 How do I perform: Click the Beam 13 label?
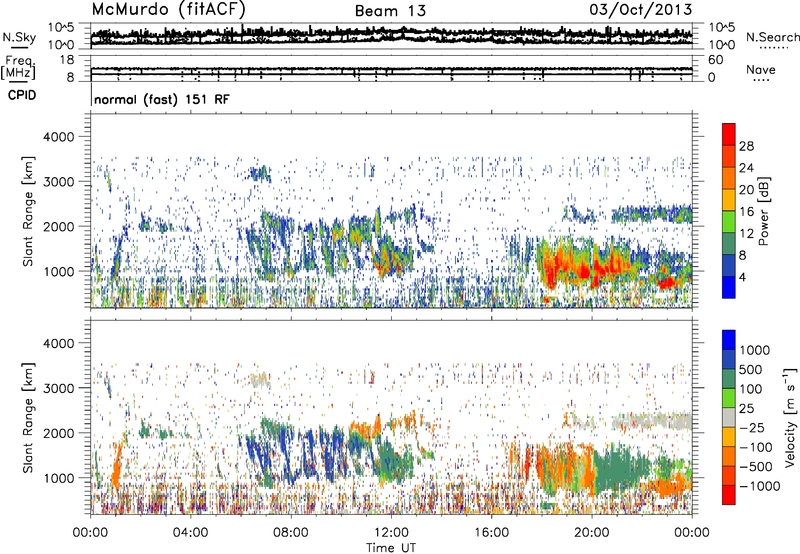tap(390, 11)
